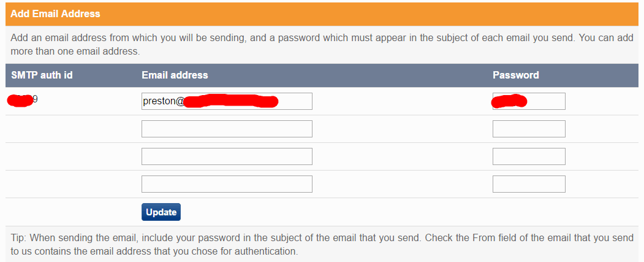
Task: Select the third row Password field
Action: click(x=529, y=156)
